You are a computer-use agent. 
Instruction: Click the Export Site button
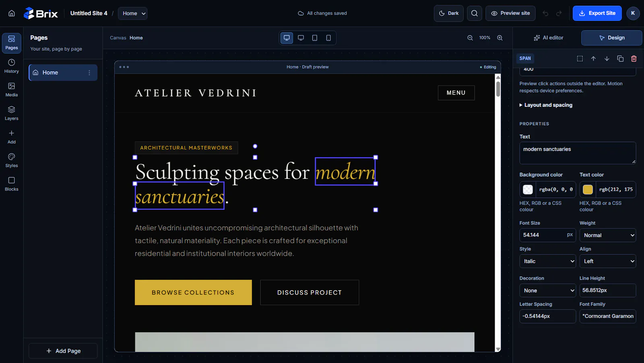(597, 13)
